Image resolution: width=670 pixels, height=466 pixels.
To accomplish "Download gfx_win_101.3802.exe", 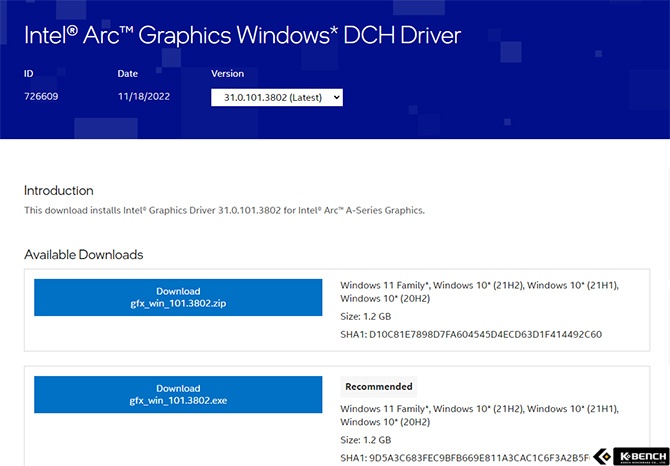I will click(x=178, y=394).
